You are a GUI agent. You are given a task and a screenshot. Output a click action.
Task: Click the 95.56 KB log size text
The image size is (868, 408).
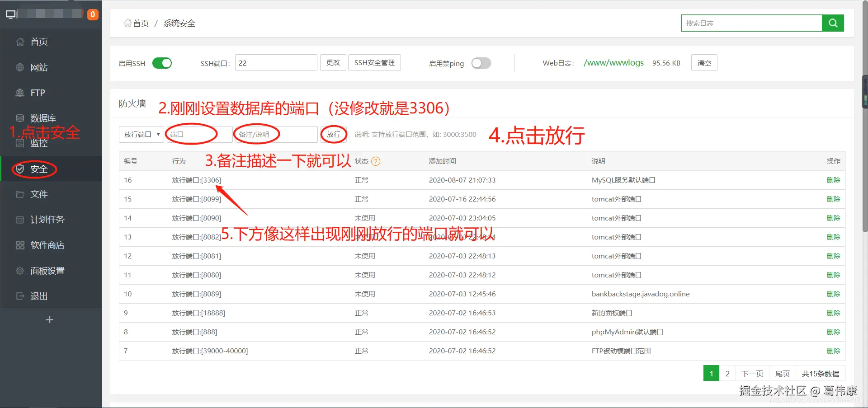[x=666, y=63]
